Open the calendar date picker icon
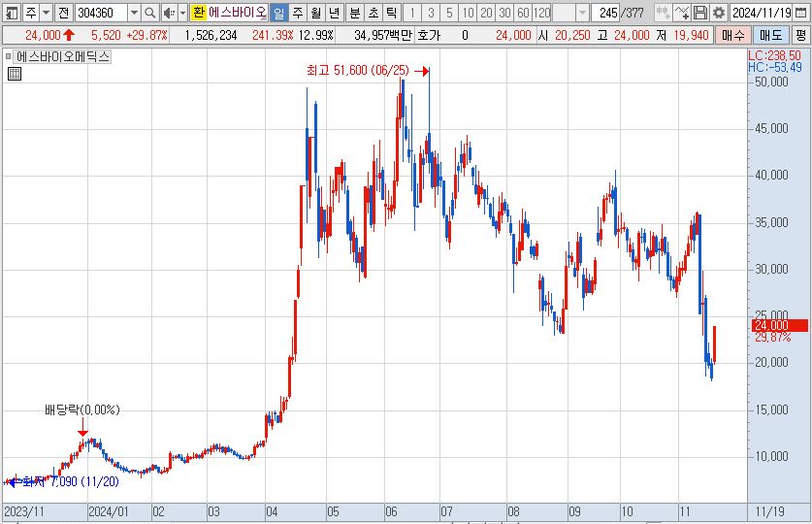Image resolution: width=812 pixels, height=524 pixels. click(x=801, y=13)
